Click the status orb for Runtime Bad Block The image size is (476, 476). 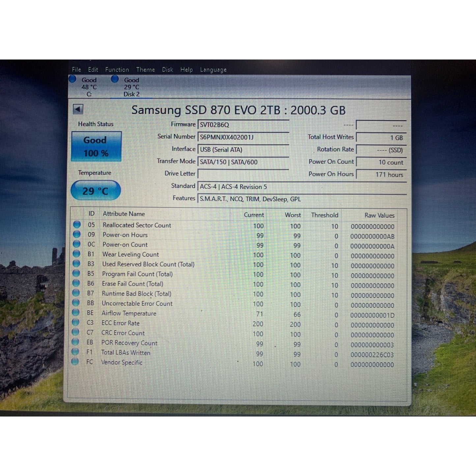(x=76, y=293)
